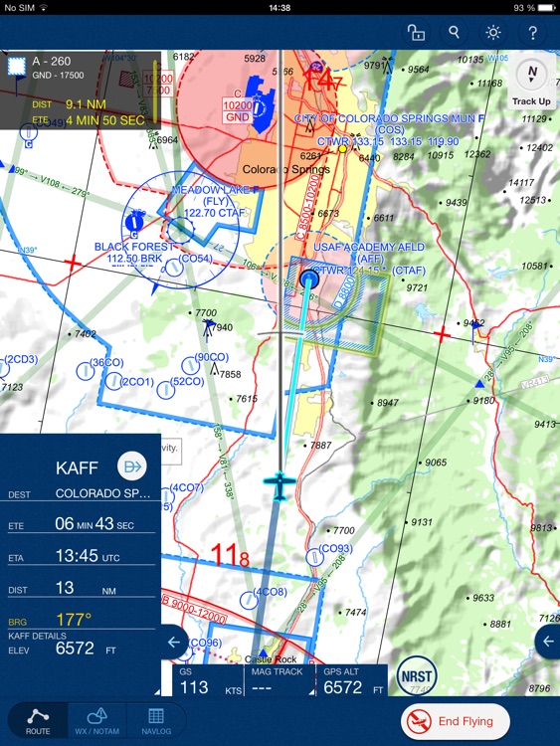Tap the ETE 06 MIN 43 SEC value

tap(94, 524)
